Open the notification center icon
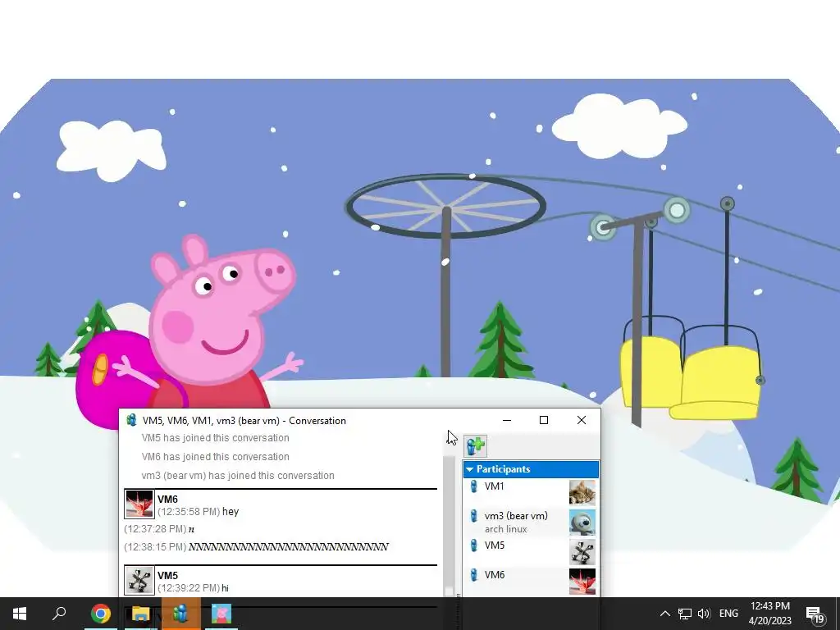Screen dimensions: 840x630 click(x=815, y=614)
